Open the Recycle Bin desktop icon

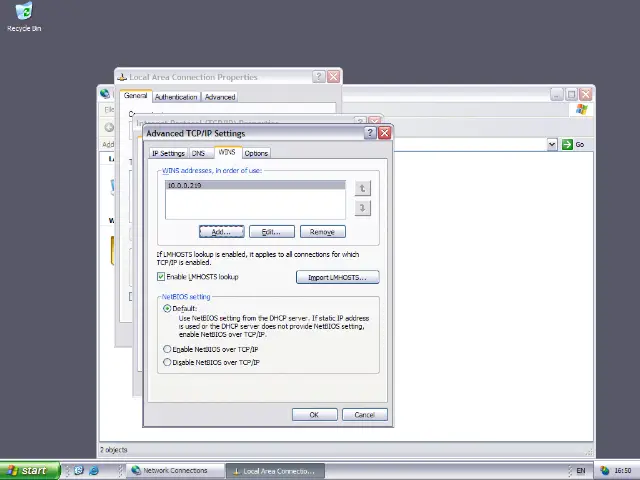coord(23,14)
